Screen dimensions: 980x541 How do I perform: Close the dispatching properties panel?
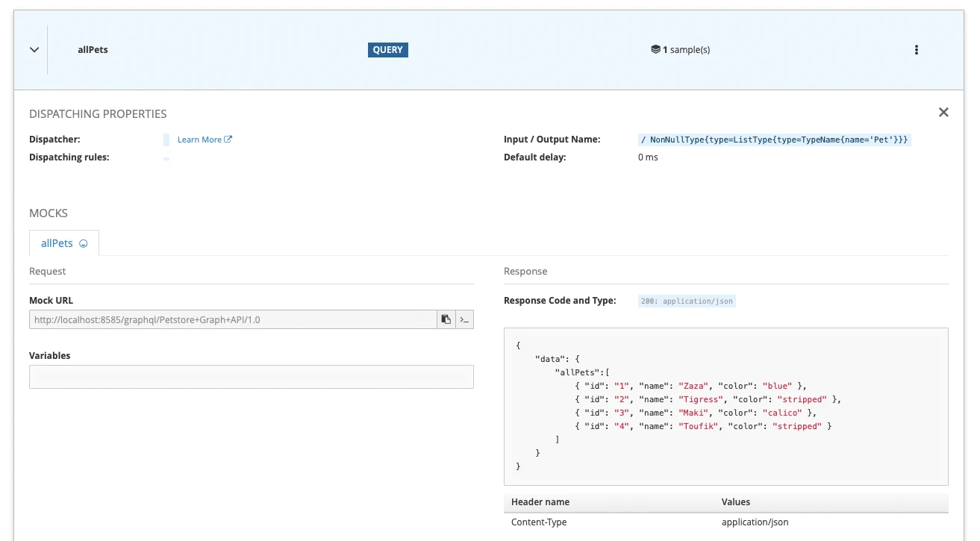click(943, 113)
